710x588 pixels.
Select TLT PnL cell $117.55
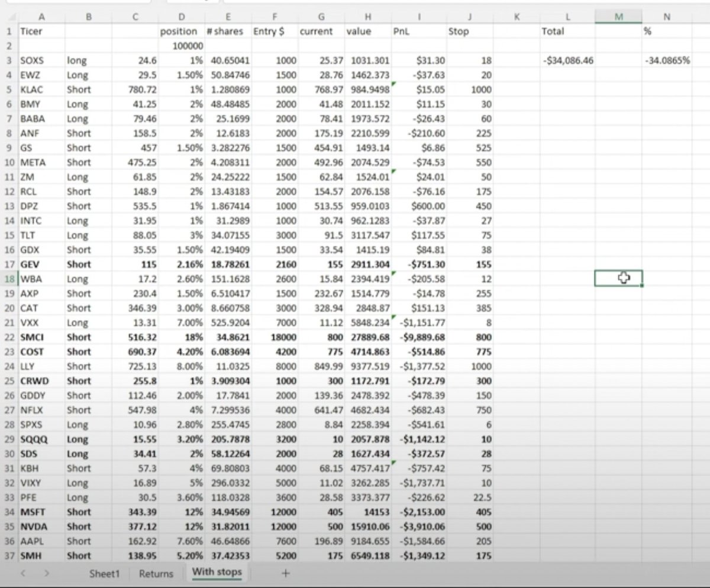point(418,235)
